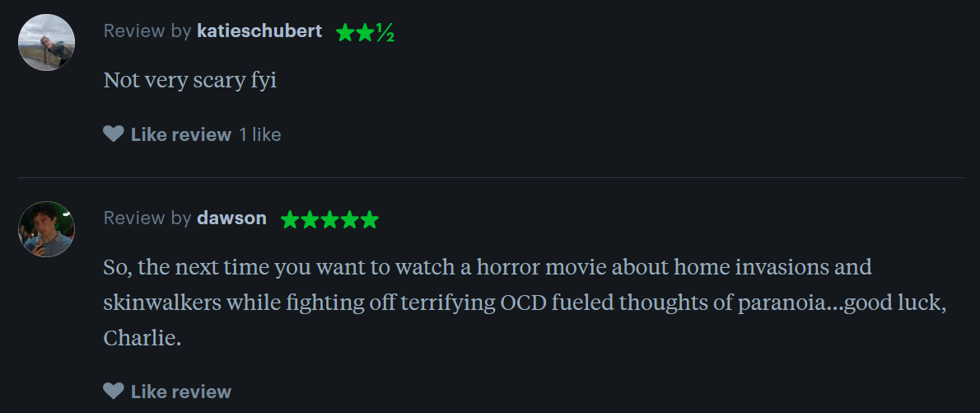Click the "Not very scary fyi" review text
The height and width of the screenshot is (413, 980).
pos(189,81)
